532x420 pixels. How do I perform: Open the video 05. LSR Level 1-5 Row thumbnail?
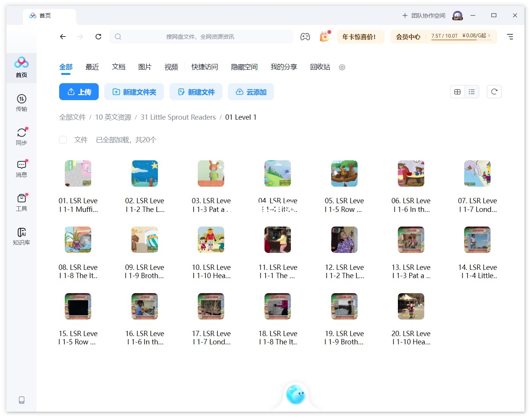[x=344, y=173]
